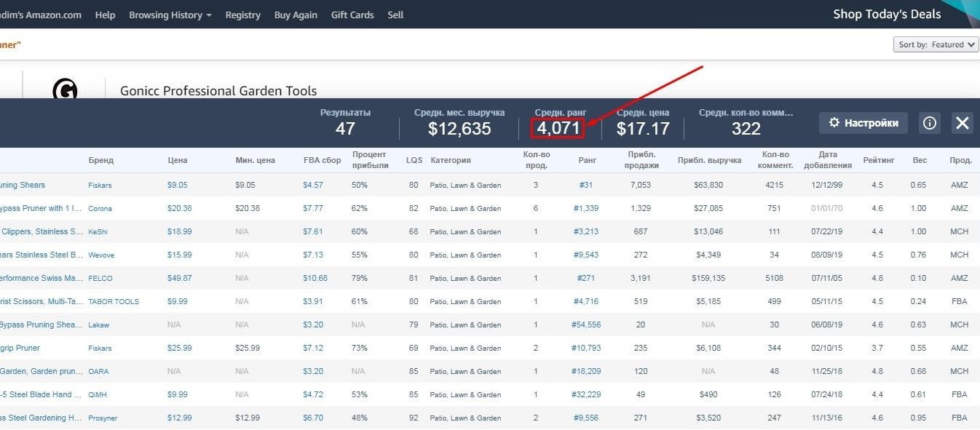Viewport: 980px width, 430px height.
Task: Open the Wevove brand link
Action: click(101, 255)
